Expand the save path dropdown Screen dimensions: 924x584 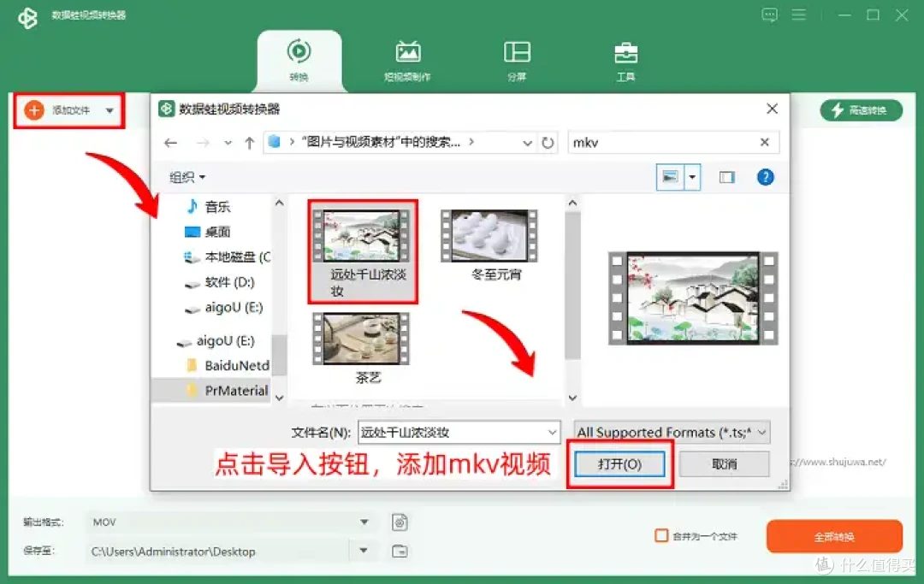click(364, 551)
